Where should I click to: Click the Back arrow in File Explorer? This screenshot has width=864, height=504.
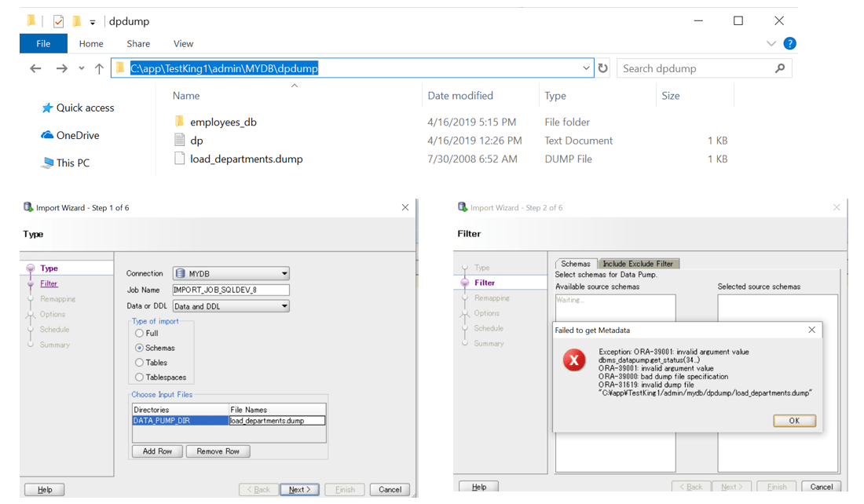tap(36, 68)
